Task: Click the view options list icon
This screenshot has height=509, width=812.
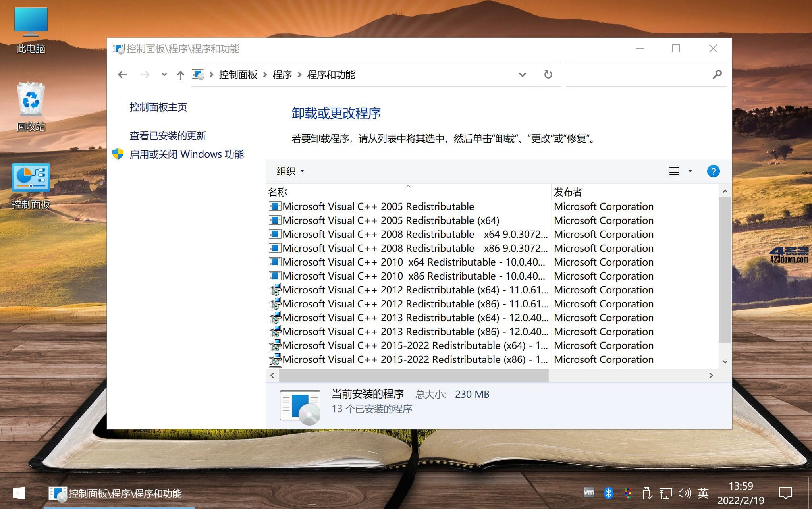Action: click(674, 171)
